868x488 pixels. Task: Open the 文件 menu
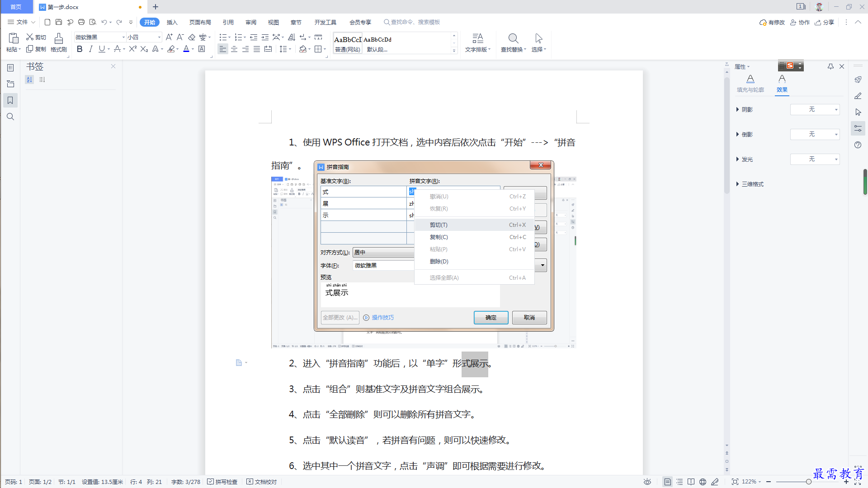click(x=21, y=22)
